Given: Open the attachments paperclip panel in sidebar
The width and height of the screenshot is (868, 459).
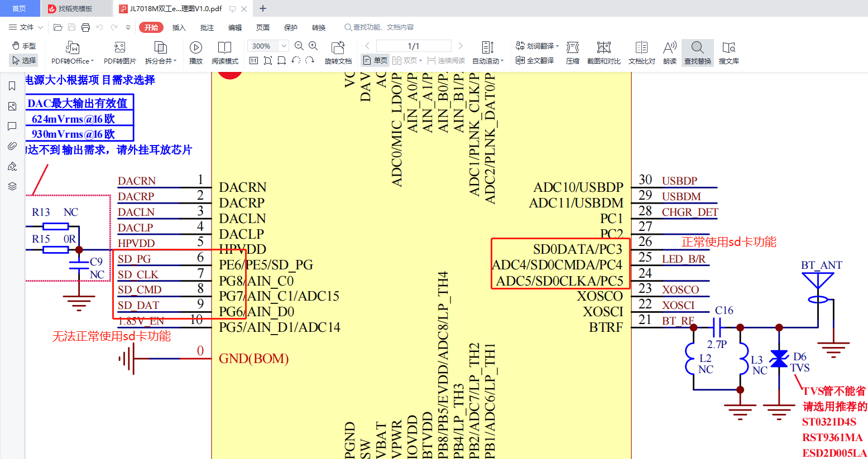Looking at the screenshot, I should (x=12, y=146).
